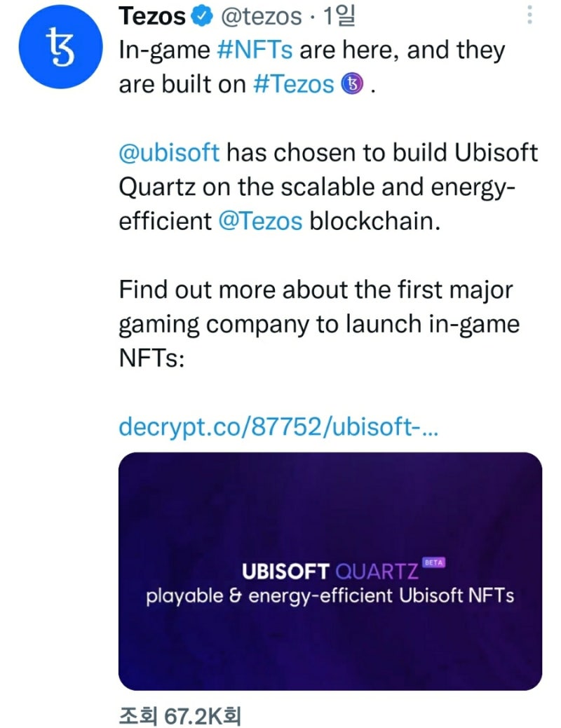This screenshot has height=728, width=561.
Task: Follow the decrypt.co/87752 article link
Action: [278, 426]
